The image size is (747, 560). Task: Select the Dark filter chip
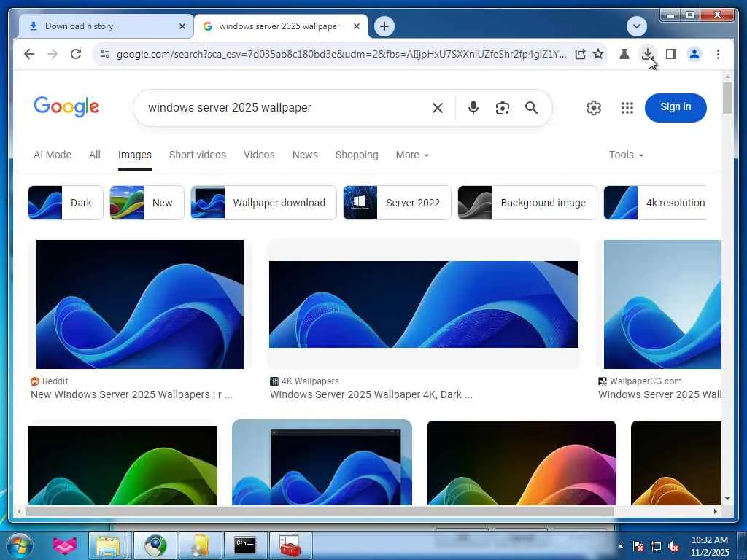[66, 203]
